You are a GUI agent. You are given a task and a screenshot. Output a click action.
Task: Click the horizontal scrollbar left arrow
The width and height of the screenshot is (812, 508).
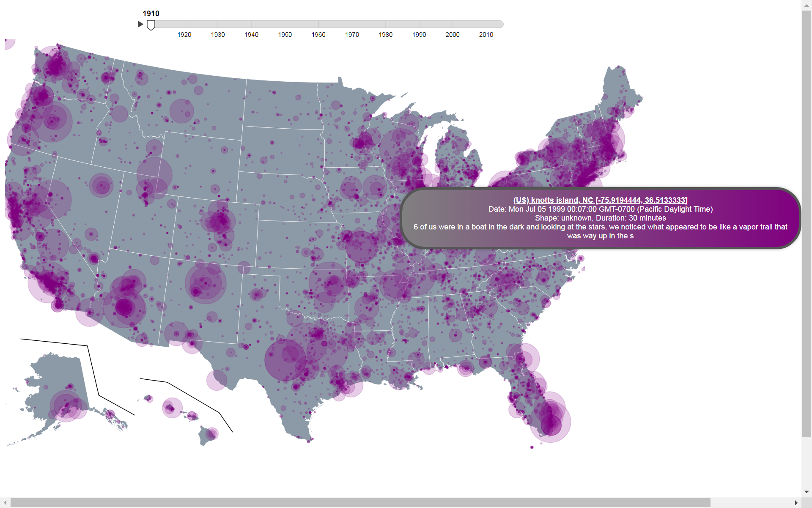[x=5, y=502]
